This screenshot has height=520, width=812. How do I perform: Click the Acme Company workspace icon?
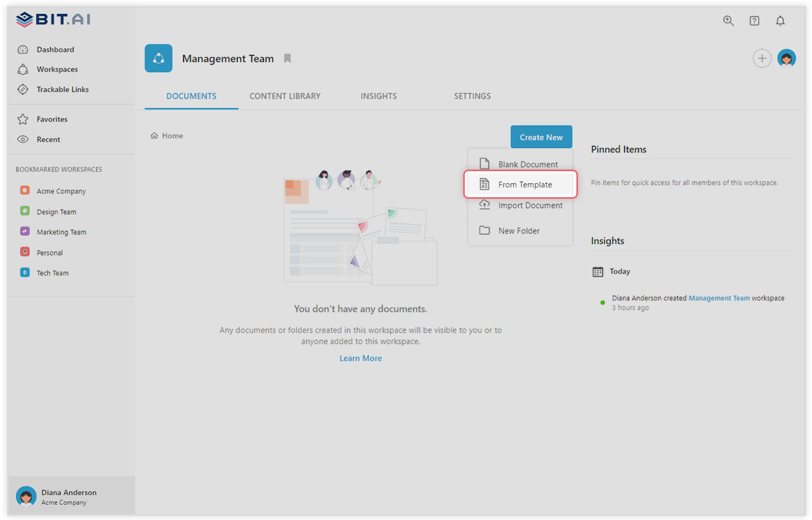click(25, 190)
